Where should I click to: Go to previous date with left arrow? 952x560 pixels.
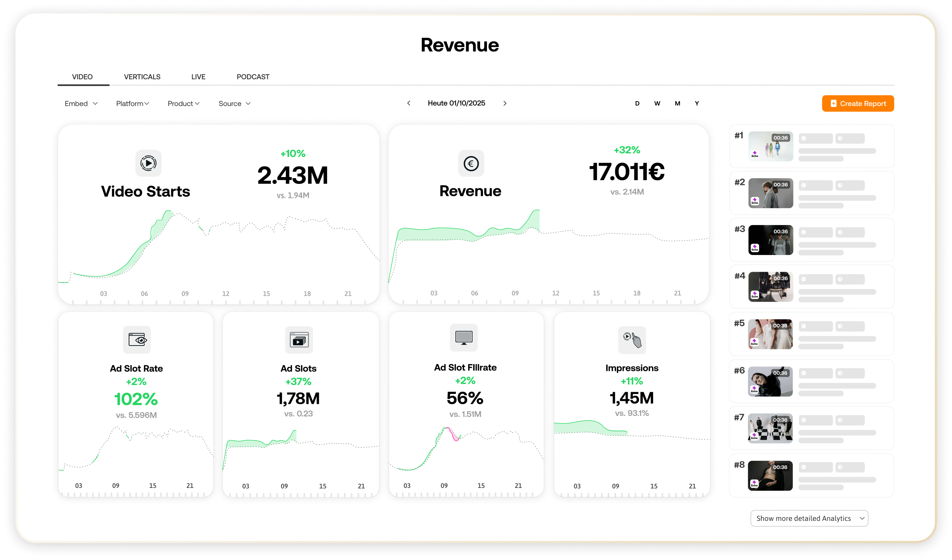pyautogui.click(x=409, y=103)
